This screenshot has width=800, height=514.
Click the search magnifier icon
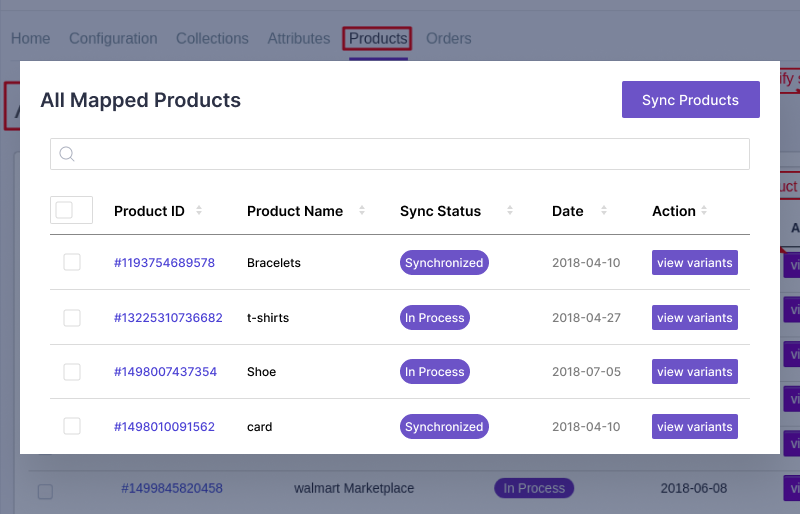(67, 154)
